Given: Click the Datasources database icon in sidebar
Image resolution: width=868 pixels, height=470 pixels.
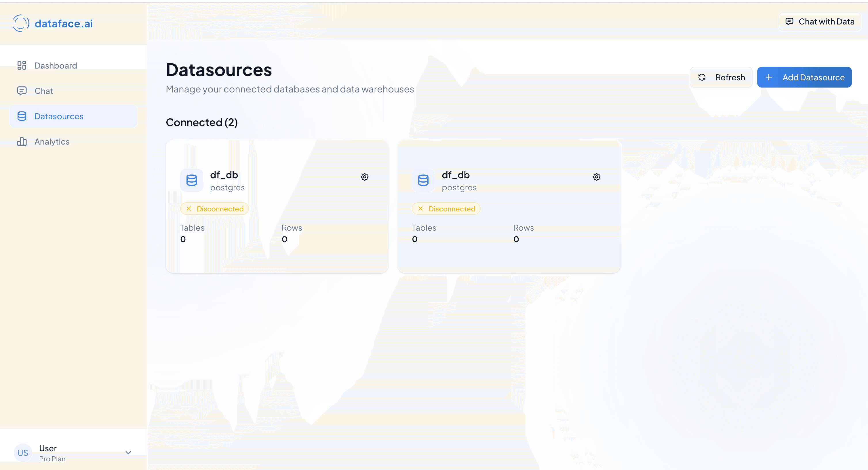Looking at the screenshot, I should (x=22, y=116).
